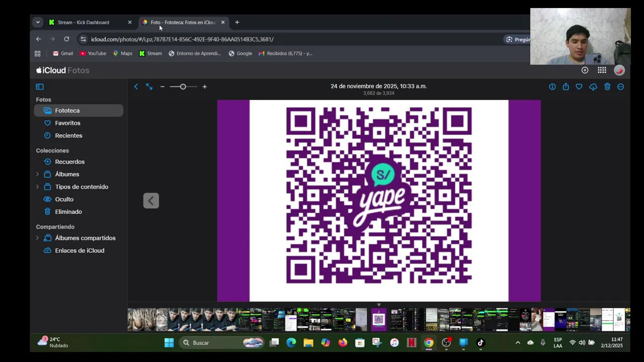Go back to the photo grid arrow

click(136, 86)
